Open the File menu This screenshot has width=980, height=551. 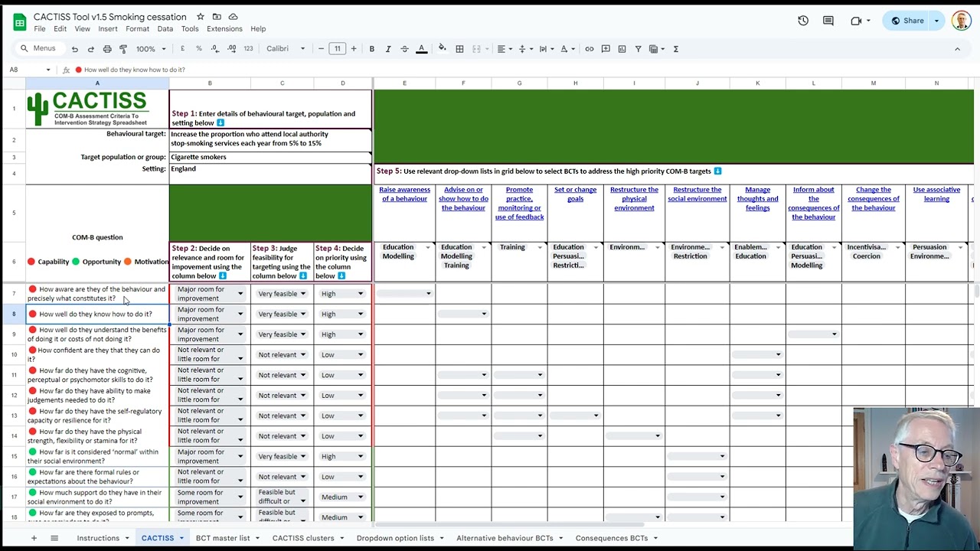(40, 29)
